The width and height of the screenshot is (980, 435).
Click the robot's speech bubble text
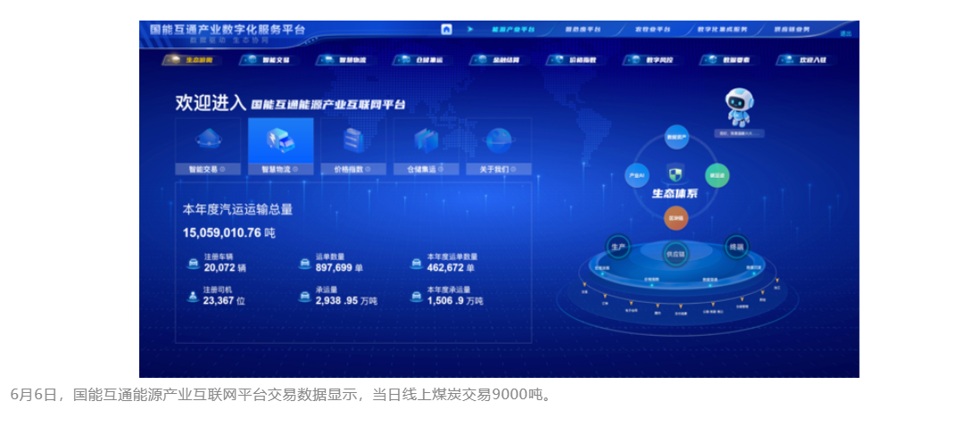point(739,133)
